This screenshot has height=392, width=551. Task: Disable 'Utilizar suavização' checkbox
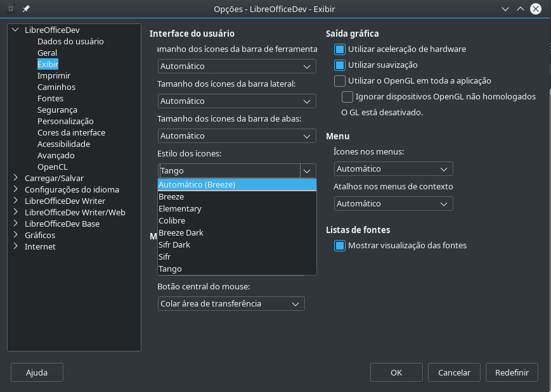[x=339, y=65]
